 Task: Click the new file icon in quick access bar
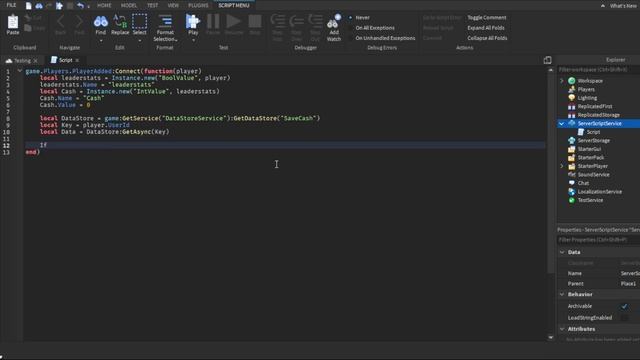pos(28,6)
